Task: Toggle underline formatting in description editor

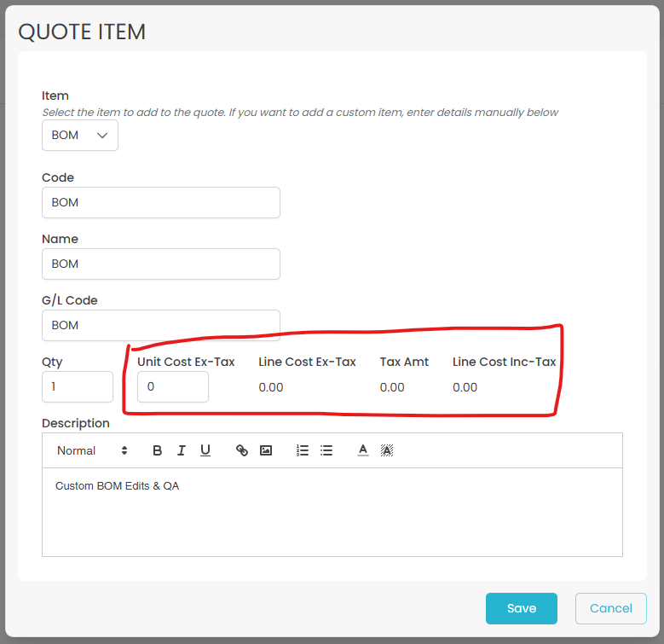Action: 205,450
